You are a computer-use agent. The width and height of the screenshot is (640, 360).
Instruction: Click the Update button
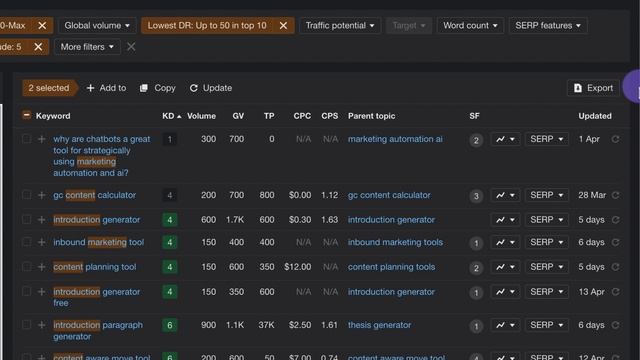(x=211, y=88)
